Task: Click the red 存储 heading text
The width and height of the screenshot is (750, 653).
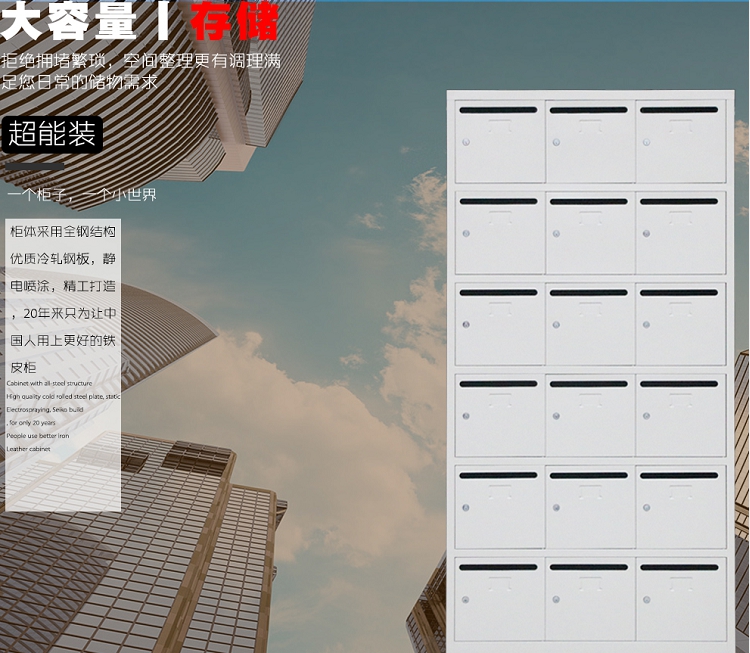Action: 235,22
